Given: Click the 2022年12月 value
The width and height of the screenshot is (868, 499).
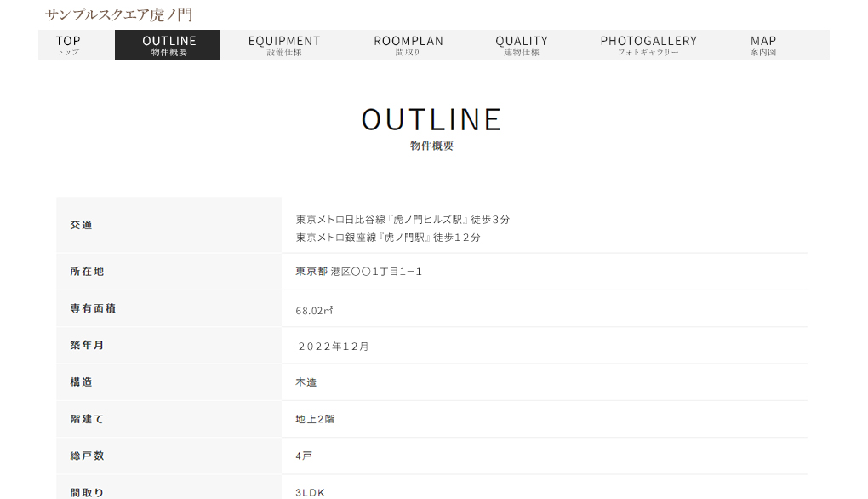Looking at the screenshot, I should pyautogui.click(x=334, y=346).
